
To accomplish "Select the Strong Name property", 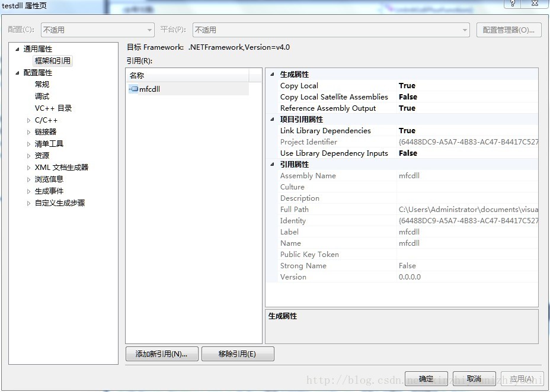I will click(408, 265).
